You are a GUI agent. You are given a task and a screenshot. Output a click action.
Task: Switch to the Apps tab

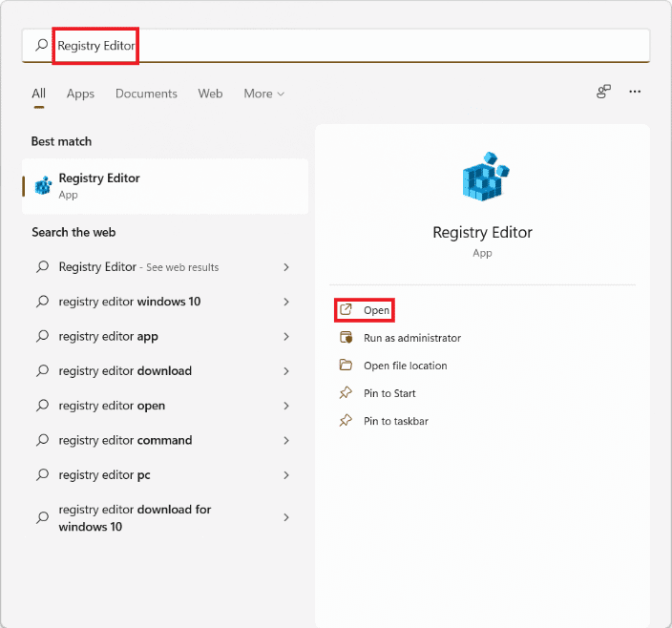click(x=80, y=94)
